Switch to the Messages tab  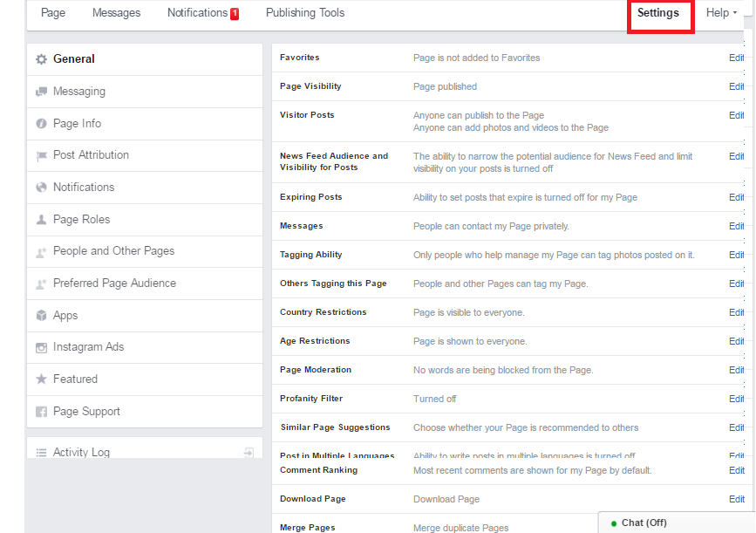coord(116,13)
